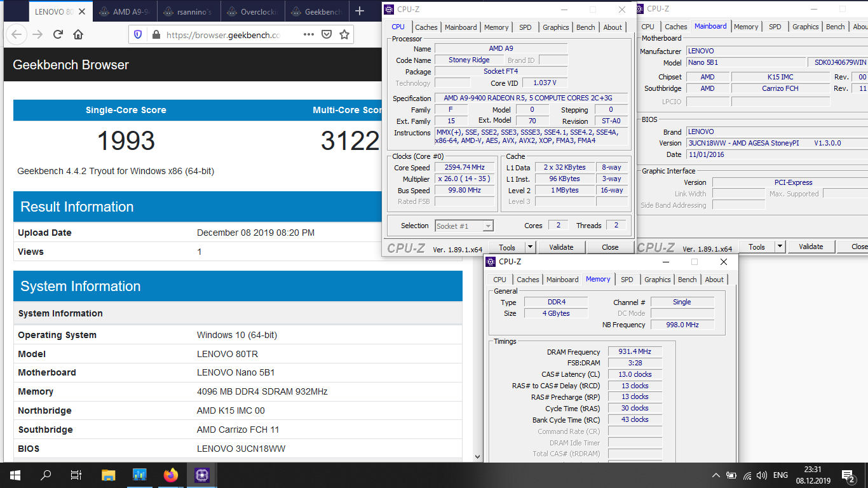Open the volume tray icon

pyautogui.click(x=762, y=475)
